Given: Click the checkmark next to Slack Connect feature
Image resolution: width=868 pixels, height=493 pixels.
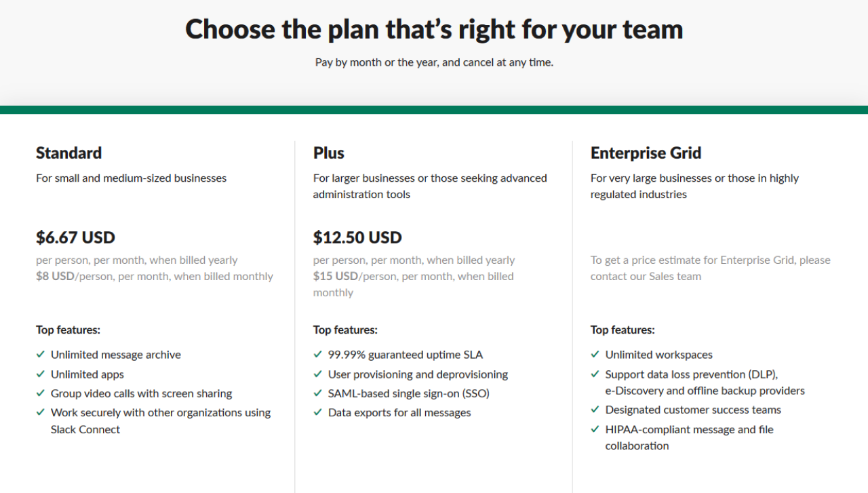Looking at the screenshot, I should pyautogui.click(x=41, y=412).
